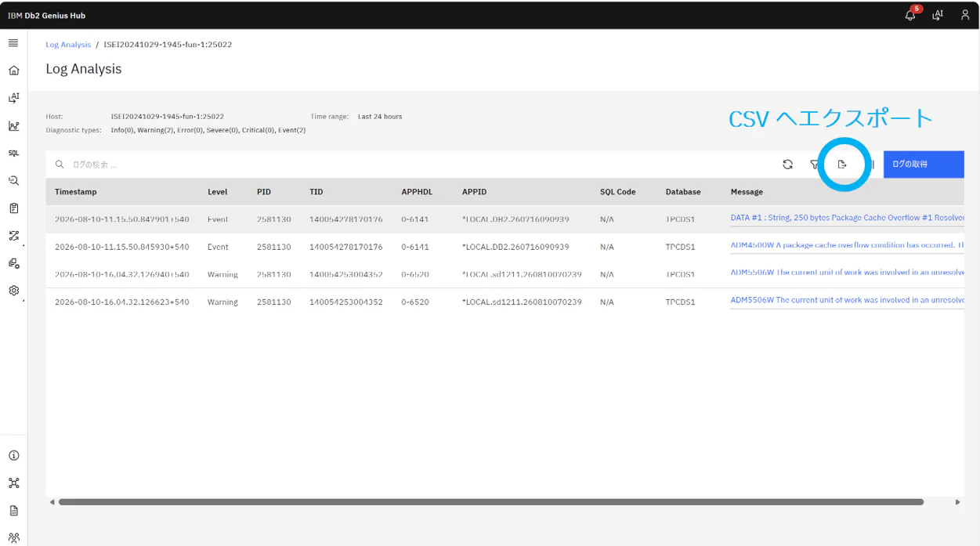The width and height of the screenshot is (980, 546).
Task: Open the user group icon in sidebar
Action: pos(13,537)
